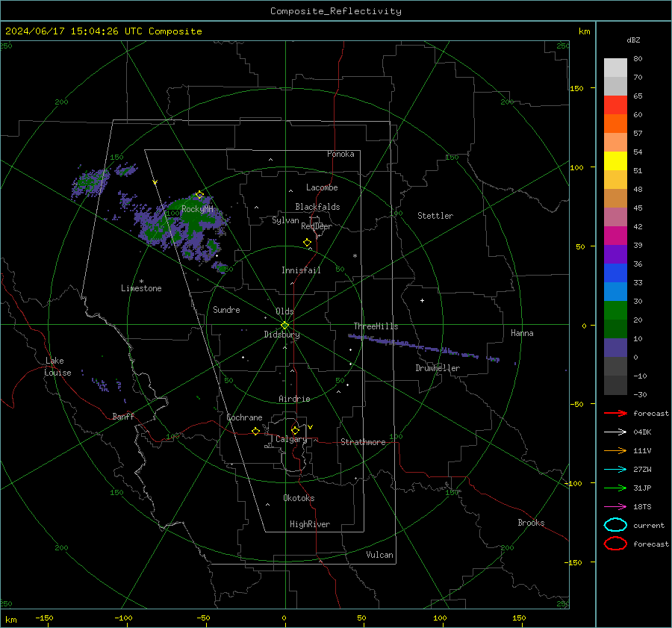Click the Ponoka city label
This screenshot has height=628, width=672.
tap(340, 154)
